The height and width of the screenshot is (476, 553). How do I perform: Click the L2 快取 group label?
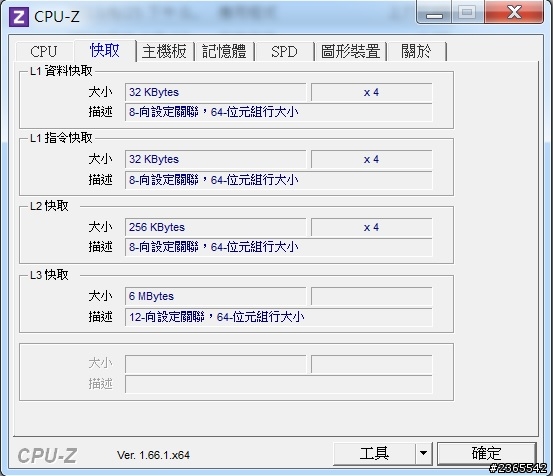[49, 206]
